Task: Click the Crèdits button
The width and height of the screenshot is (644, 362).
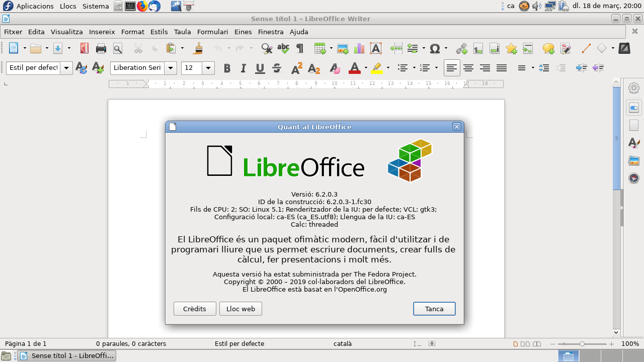Action: click(195, 309)
